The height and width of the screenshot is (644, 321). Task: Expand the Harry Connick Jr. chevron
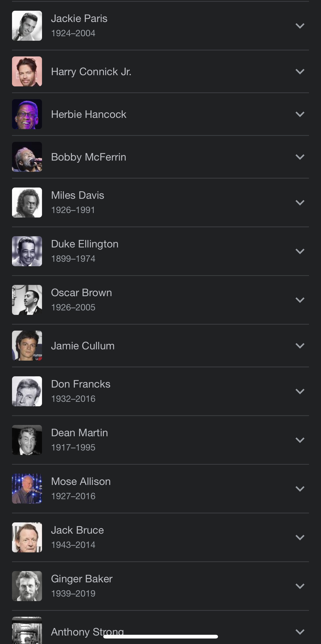tap(300, 72)
